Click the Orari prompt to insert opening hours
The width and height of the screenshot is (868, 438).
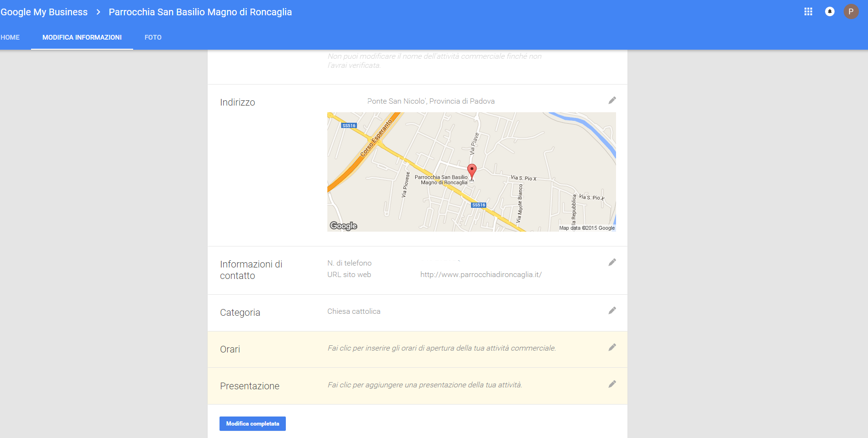pyautogui.click(x=442, y=348)
